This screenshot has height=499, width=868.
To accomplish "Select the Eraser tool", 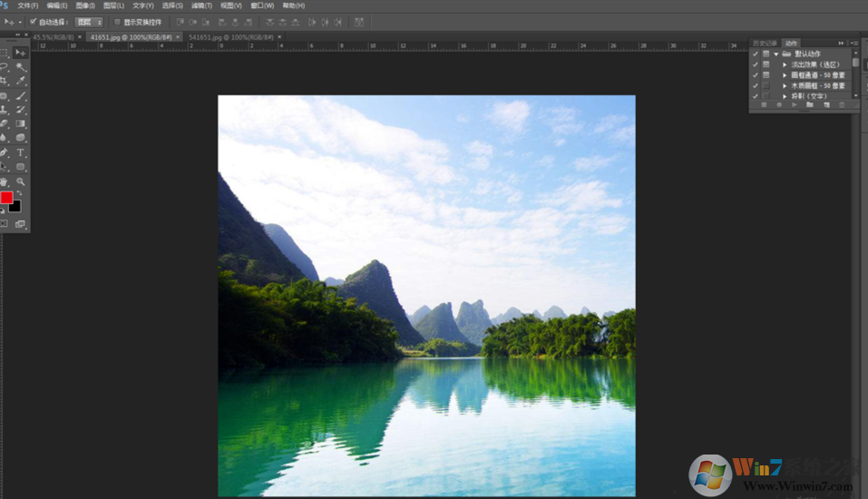I will (x=4, y=123).
